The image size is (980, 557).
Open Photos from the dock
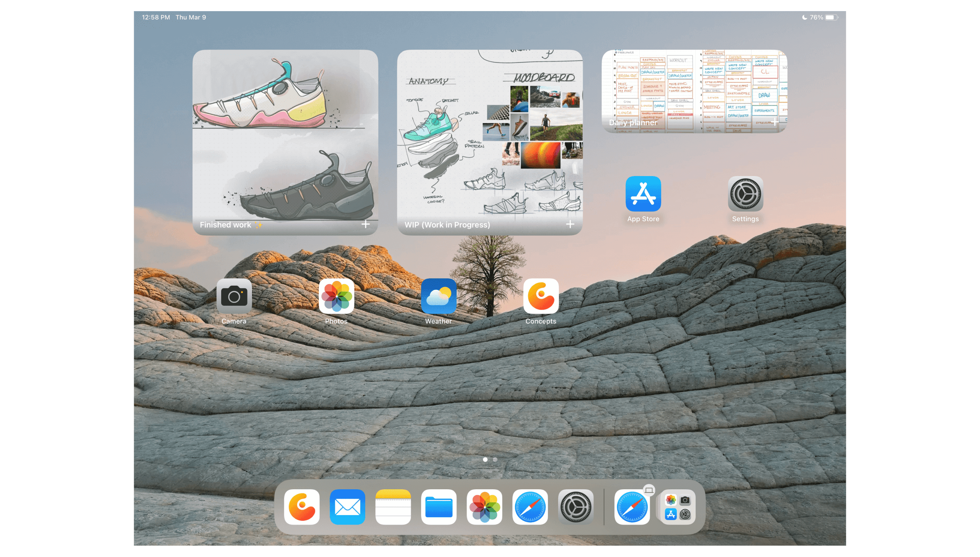484,507
